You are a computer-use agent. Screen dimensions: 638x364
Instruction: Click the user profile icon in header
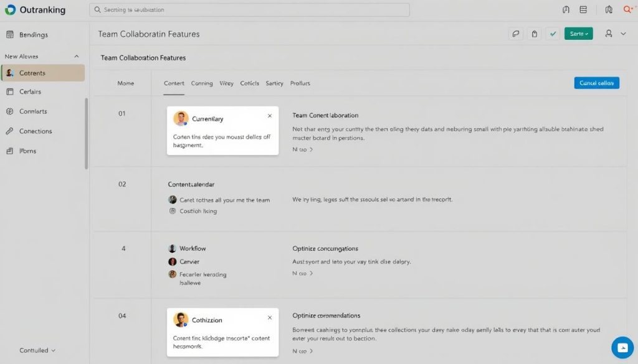(x=609, y=34)
